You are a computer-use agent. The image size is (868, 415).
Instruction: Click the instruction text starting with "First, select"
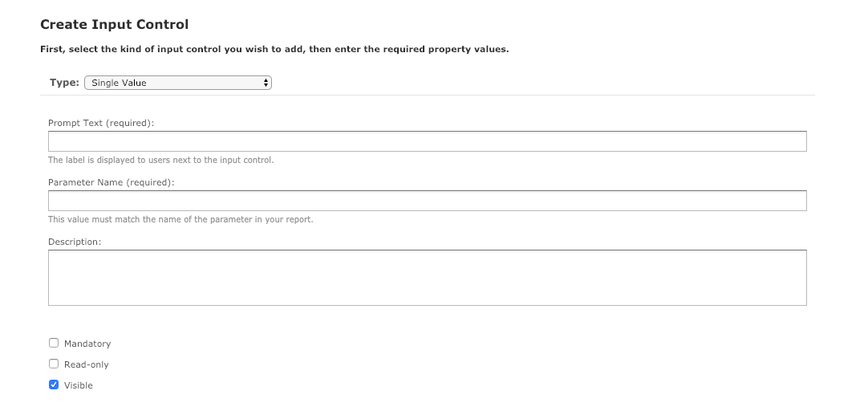click(x=274, y=49)
